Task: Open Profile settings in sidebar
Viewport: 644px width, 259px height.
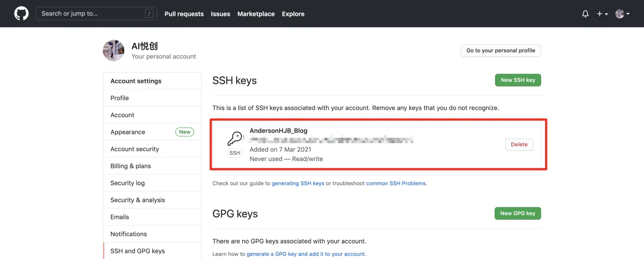Action: click(152, 98)
